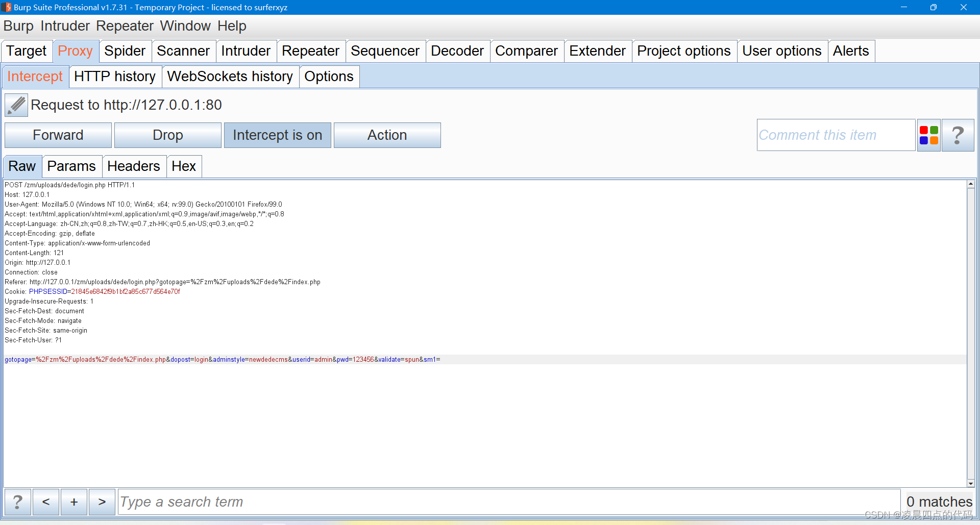
Task: Click scrollbar up arrow in request editor
Action: [x=970, y=184]
